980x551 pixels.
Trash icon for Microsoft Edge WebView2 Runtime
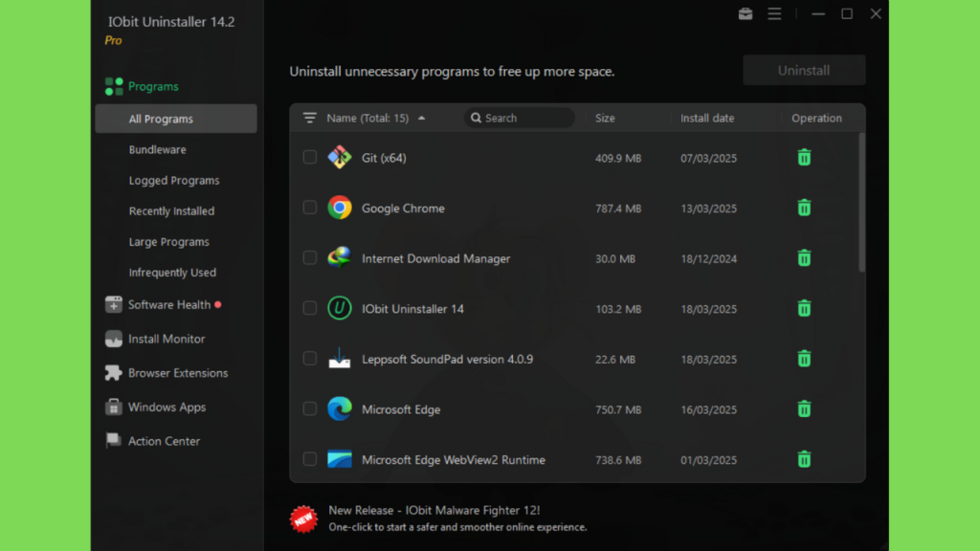[804, 460]
